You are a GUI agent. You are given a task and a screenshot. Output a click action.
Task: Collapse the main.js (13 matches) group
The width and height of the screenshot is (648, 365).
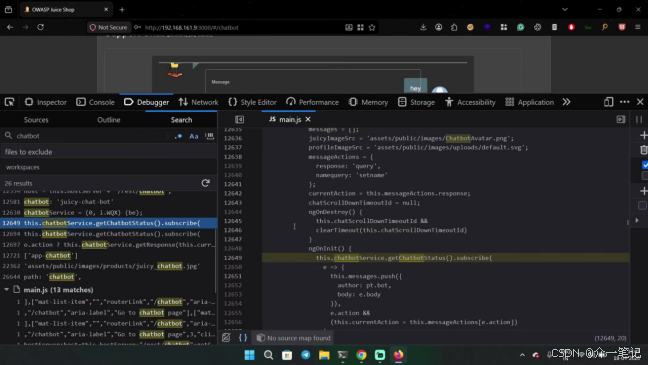6,290
